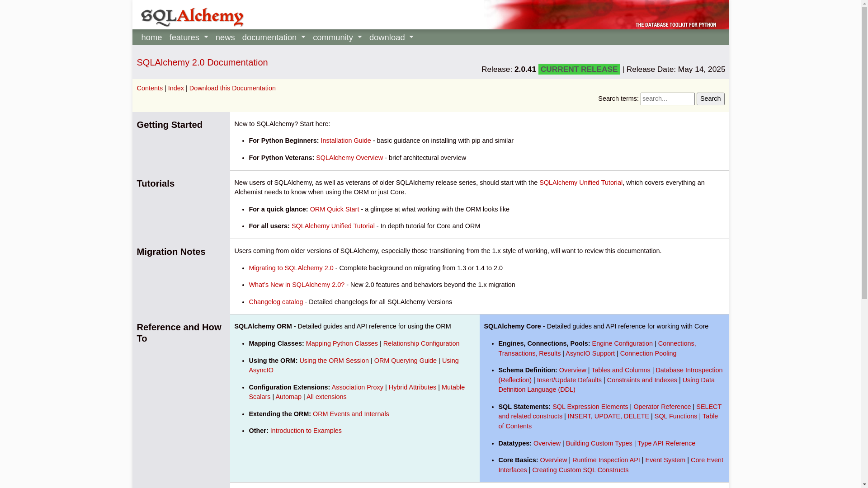Screen dimensions: 868x488
Task: Expand the community dropdown menu
Action: pyautogui.click(x=337, y=38)
